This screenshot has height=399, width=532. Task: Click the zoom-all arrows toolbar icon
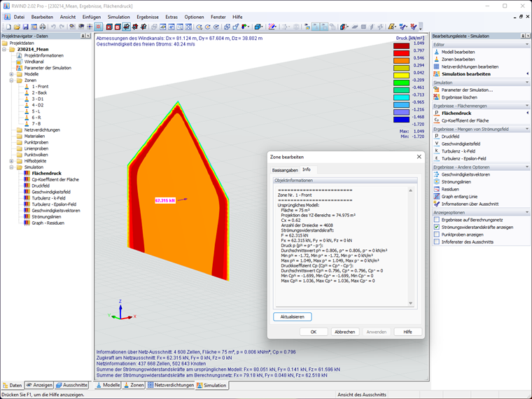pyautogui.click(x=188, y=27)
